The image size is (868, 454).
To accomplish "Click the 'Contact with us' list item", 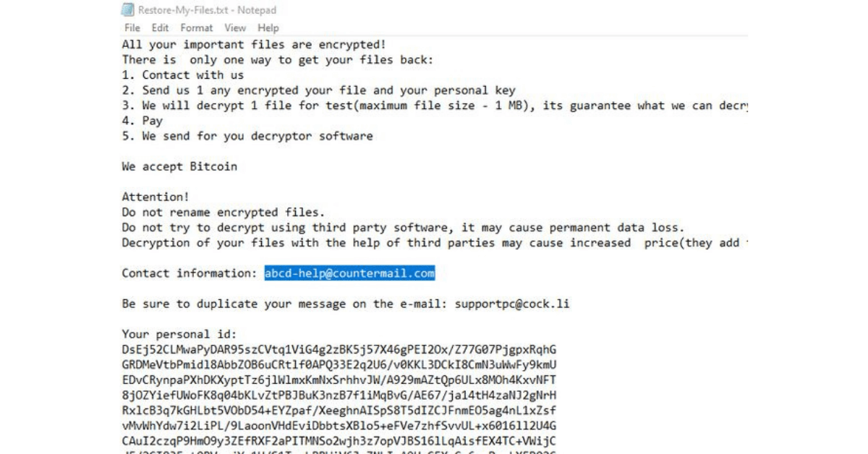I will coord(182,74).
